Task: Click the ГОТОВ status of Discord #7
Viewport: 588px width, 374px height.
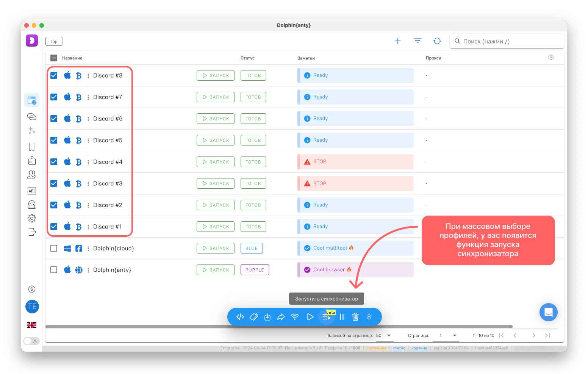Action: coord(253,97)
